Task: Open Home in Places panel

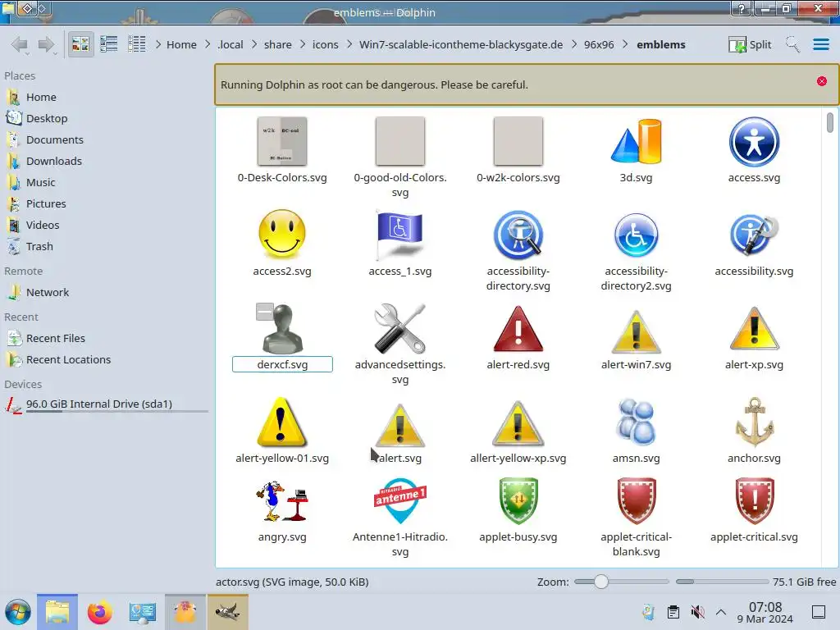Action: [41, 97]
